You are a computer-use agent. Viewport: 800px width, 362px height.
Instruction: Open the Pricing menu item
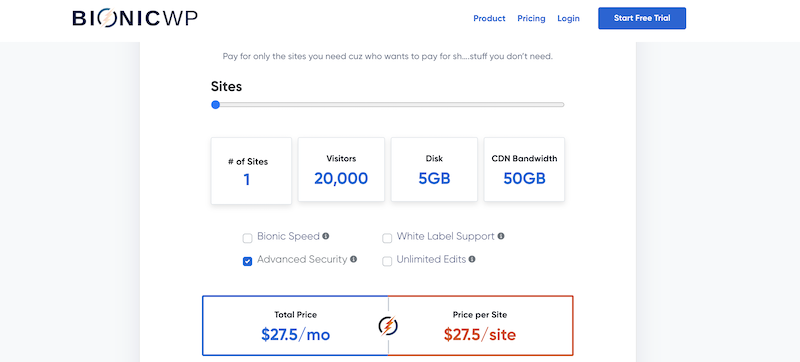[531, 18]
